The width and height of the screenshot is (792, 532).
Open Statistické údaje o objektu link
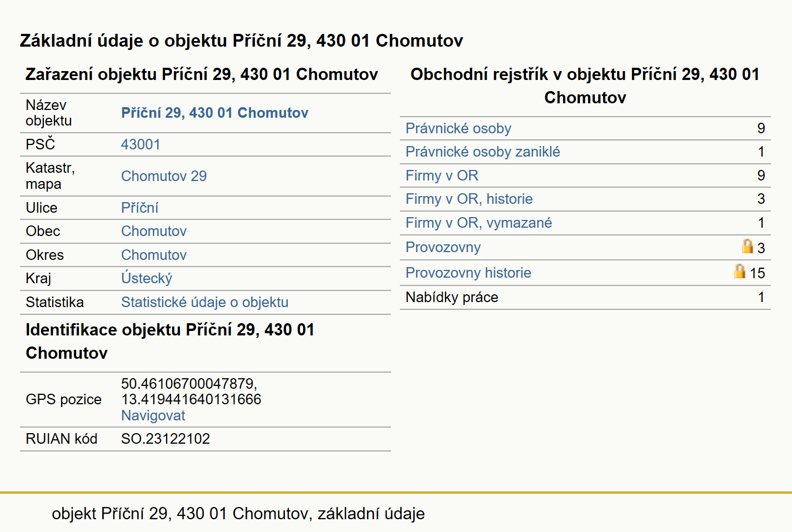[204, 302]
